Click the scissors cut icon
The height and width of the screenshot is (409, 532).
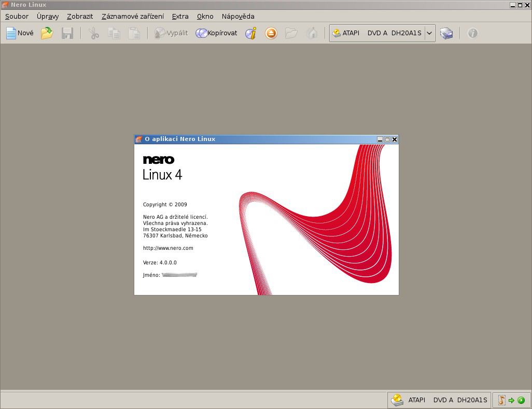pyautogui.click(x=94, y=33)
